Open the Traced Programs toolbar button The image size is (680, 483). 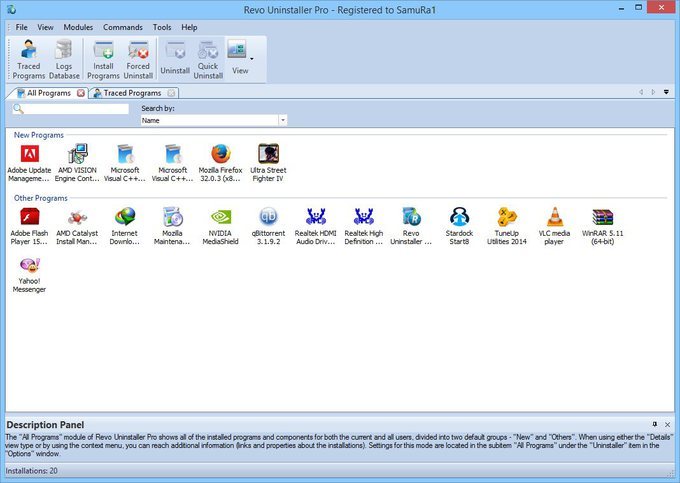point(29,59)
